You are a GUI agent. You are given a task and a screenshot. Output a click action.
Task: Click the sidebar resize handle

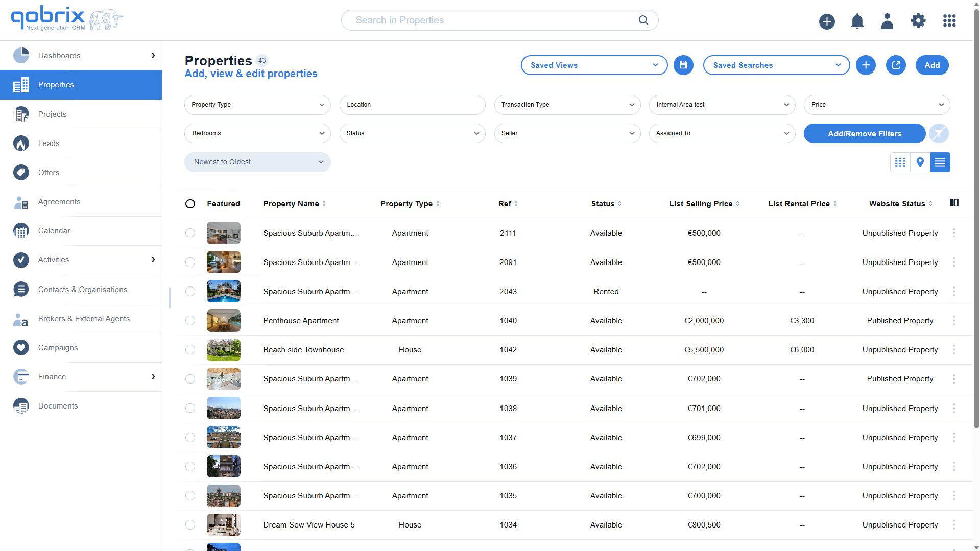[x=170, y=298]
